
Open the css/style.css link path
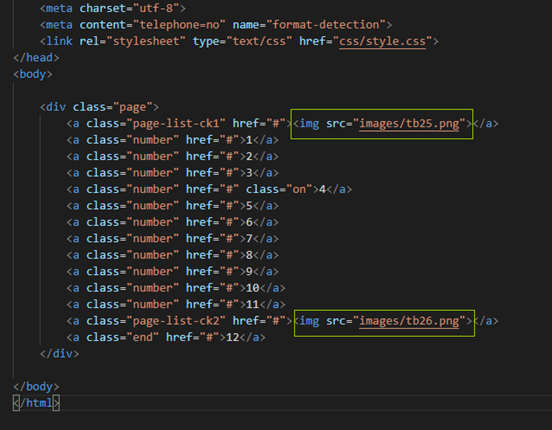pyautogui.click(x=382, y=41)
